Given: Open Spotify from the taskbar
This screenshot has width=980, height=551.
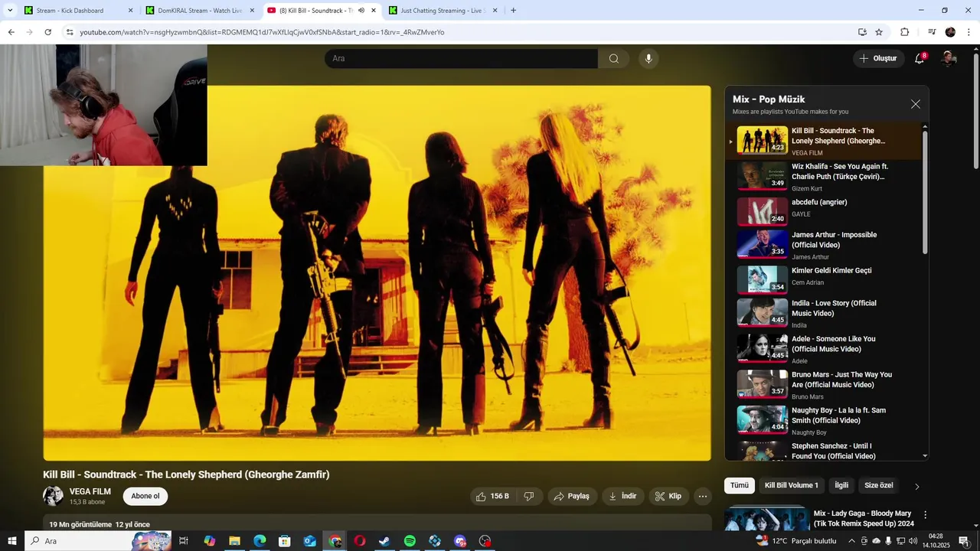Looking at the screenshot, I should pyautogui.click(x=410, y=541).
